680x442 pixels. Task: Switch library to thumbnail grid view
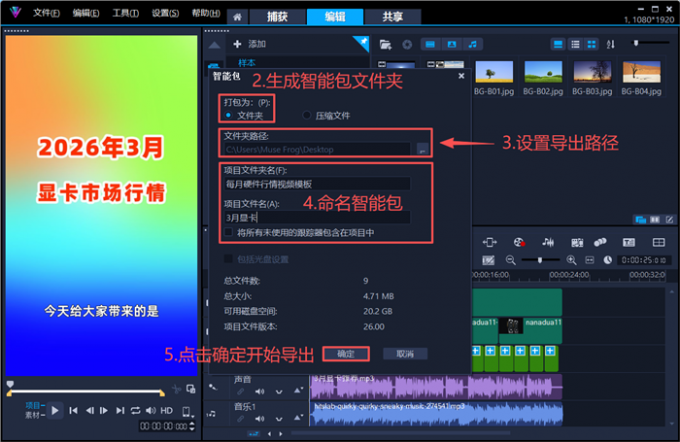[591, 44]
